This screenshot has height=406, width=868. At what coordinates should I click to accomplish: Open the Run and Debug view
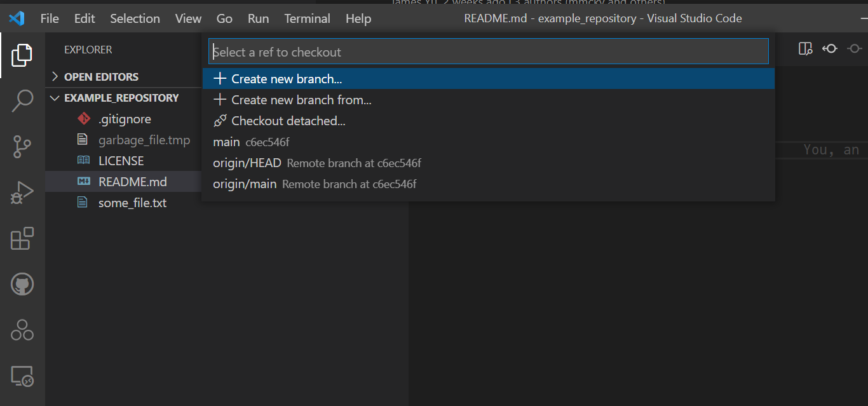22,193
